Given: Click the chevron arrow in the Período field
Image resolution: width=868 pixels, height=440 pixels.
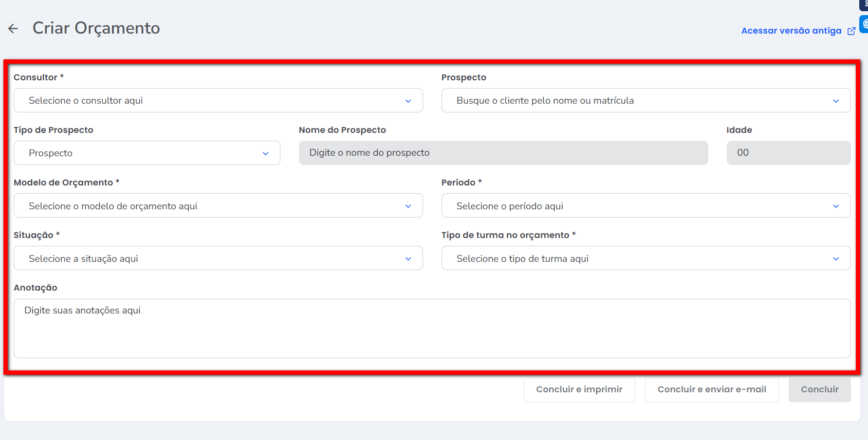Looking at the screenshot, I should click(x=836, y=206).
